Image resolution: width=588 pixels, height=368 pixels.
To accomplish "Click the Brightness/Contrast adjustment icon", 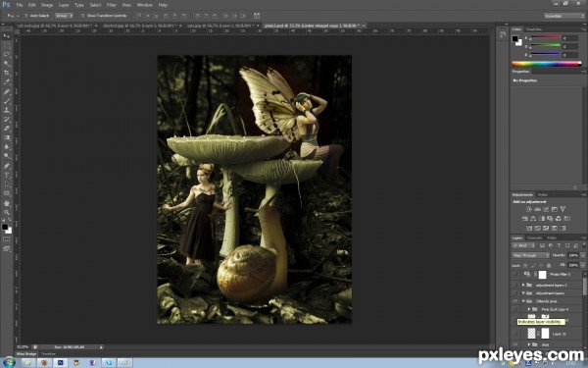I will point(528,209).
